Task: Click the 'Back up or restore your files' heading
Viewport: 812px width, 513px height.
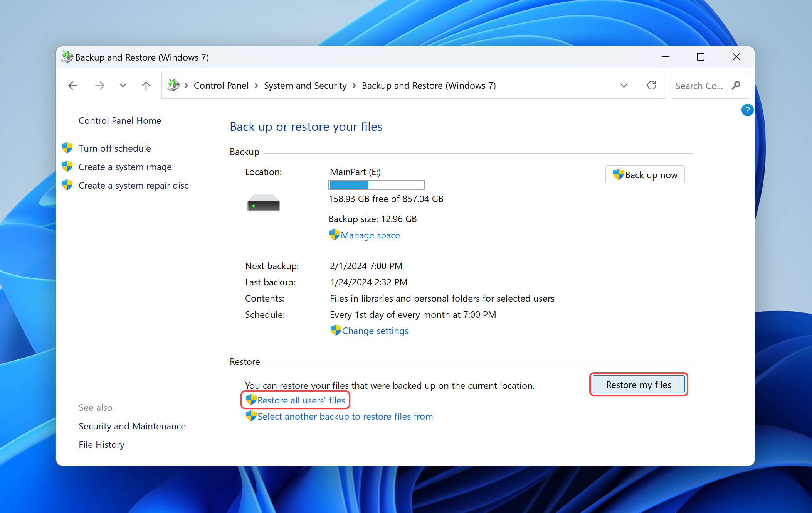Action: [x=306, y=127]
